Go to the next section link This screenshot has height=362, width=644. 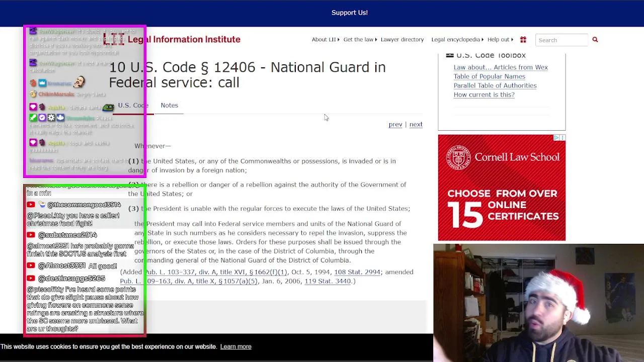[416, 124]
